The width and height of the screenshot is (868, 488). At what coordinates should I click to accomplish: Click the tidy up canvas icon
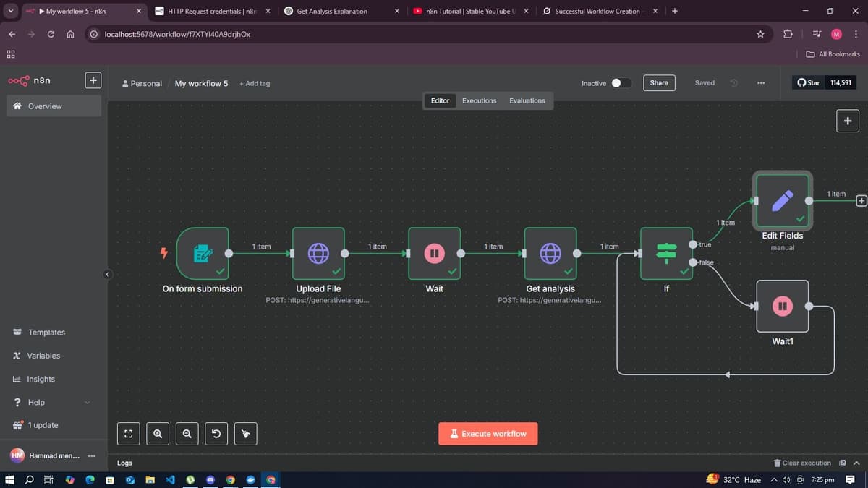coord(245,433)
